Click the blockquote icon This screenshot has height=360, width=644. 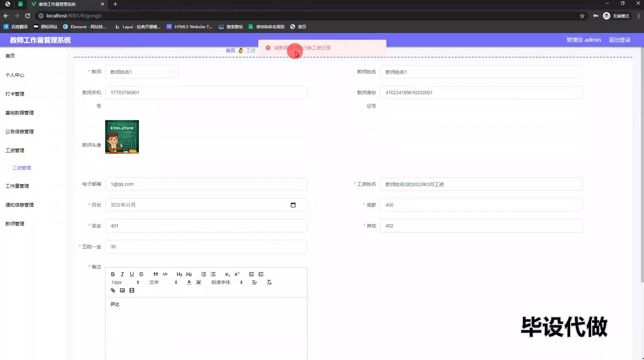[156, 274]
